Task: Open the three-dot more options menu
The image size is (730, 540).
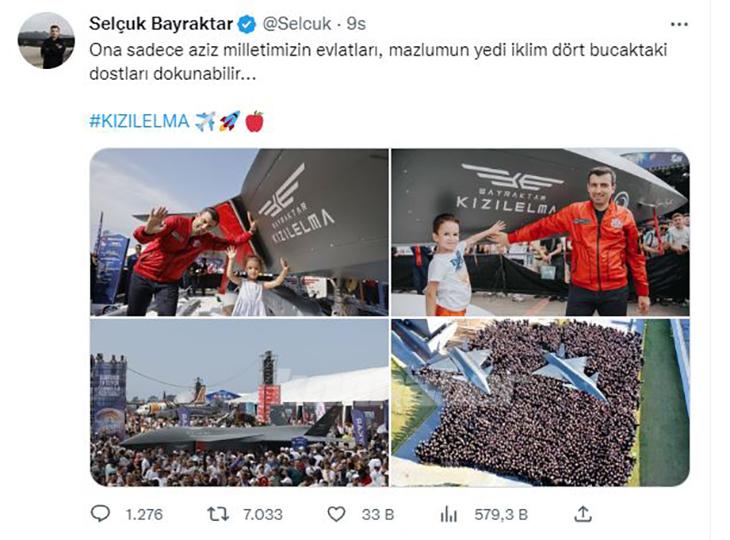Action: pyautogui.click(x=679, y=25)
